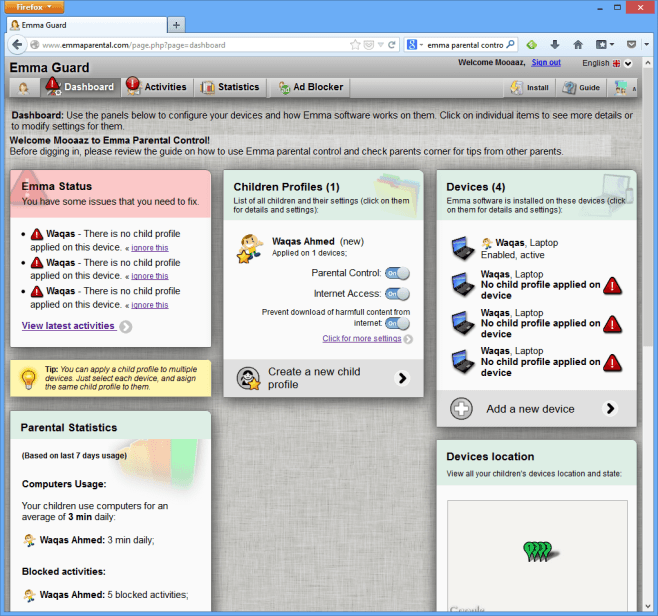This screenshot has height=616, width=658.
Task: Go to the Ad Blocker tab
Action: pyautogui.click(x=311, y=87)
